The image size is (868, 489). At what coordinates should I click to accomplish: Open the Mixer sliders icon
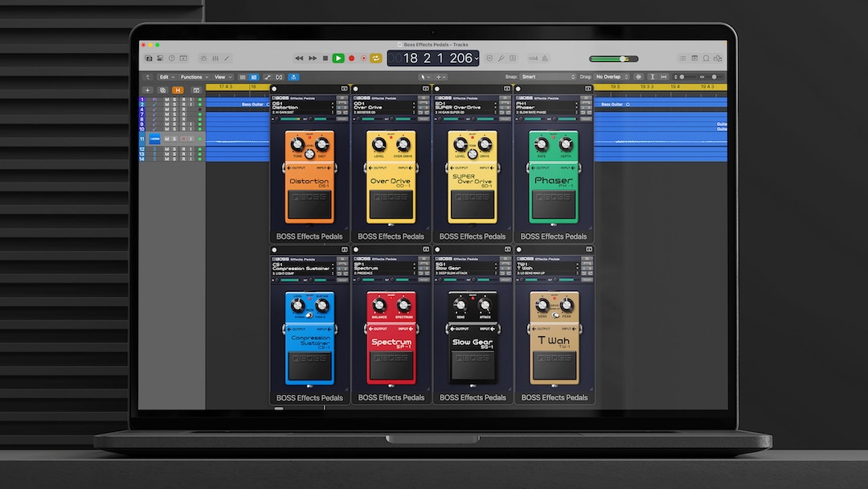(x=215, y=58)
